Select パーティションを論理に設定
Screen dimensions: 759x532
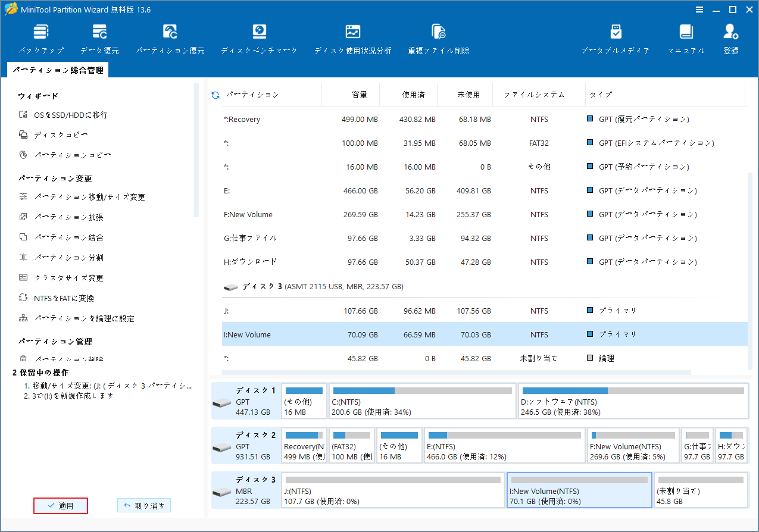[76, 318]
